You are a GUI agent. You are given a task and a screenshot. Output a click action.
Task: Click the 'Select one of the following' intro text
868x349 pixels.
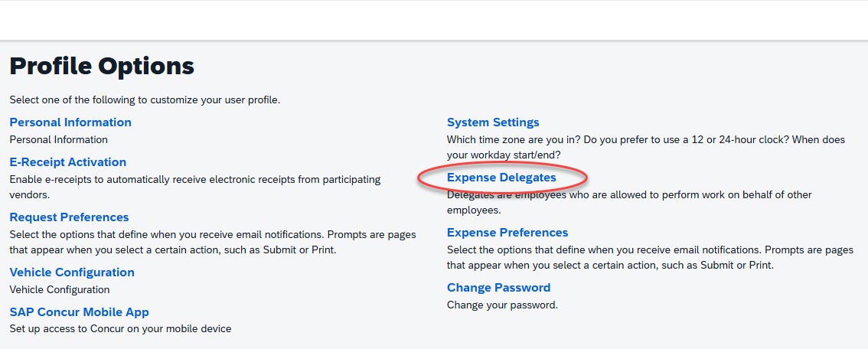click(x=145, y=100)
